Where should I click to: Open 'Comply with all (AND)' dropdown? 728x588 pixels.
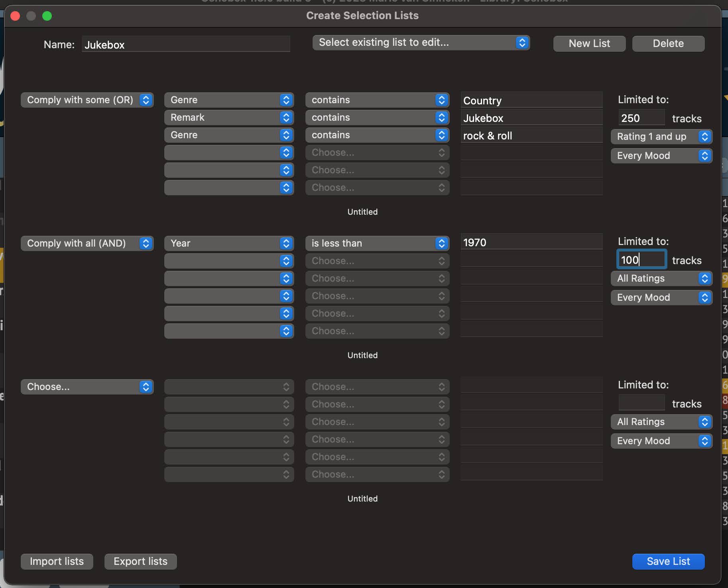tap(87, 243)
